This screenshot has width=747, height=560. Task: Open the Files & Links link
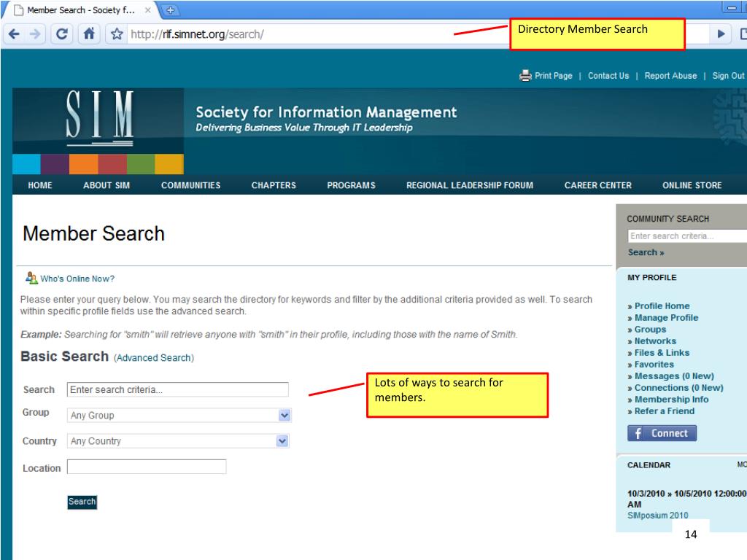[662, 353]
